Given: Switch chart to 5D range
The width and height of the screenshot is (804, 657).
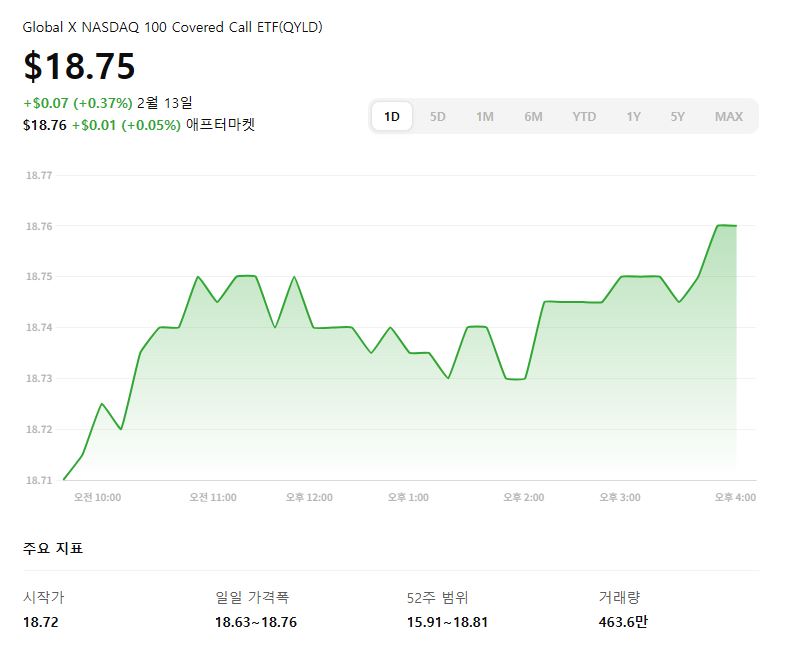Looking at the screenshot, I should (x=437, y=116).
